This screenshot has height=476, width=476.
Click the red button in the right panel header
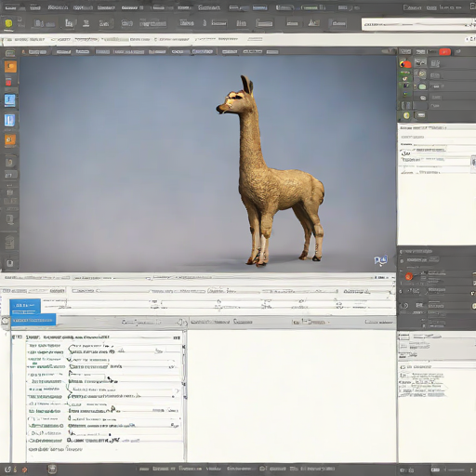(x=444, y=52)
